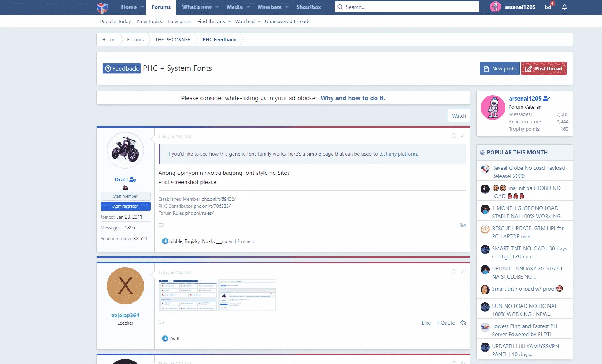602x364 pixels.
Task: Open the first screenshot thumbnail in post #2
Action: tap(188, 295)
